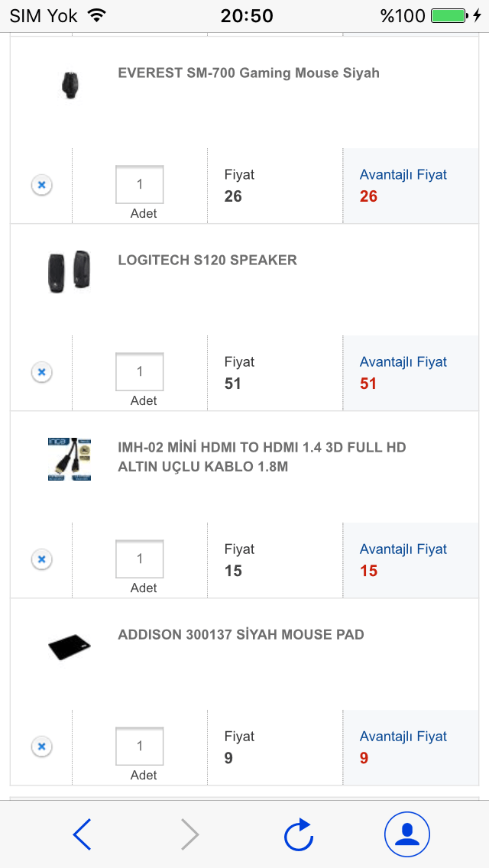Edit quantity field for LOGITECH S120 speaker
This screenshot has height=868, width=489.
(140, 372)
